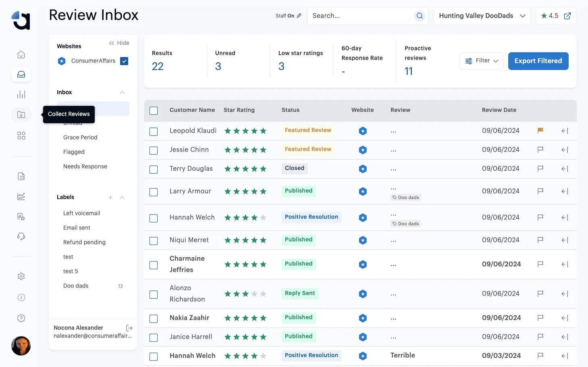Click the orange flag for Leopold Klaudi
The image size is (588, 367).
click(x=540, y=131)
